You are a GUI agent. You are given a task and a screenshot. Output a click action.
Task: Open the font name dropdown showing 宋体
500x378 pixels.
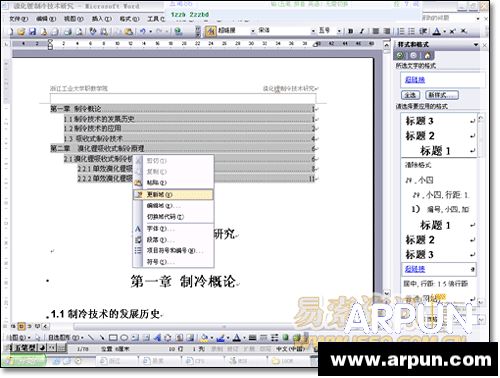point(313,31)
